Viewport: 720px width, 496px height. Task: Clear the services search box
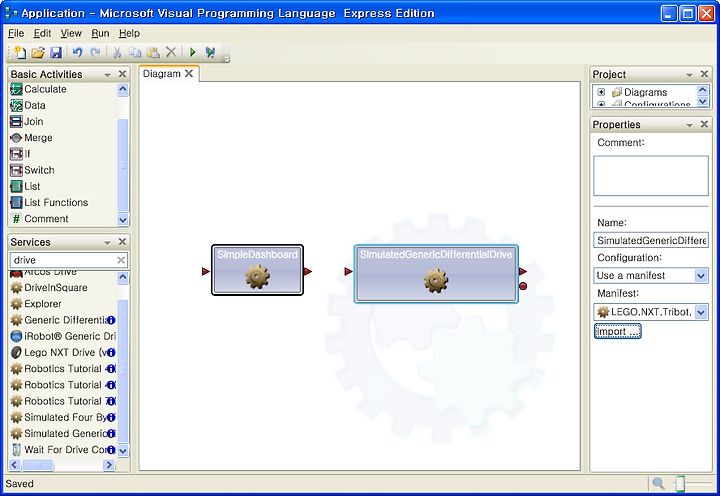pyautogui.click(x=121, y=260)
